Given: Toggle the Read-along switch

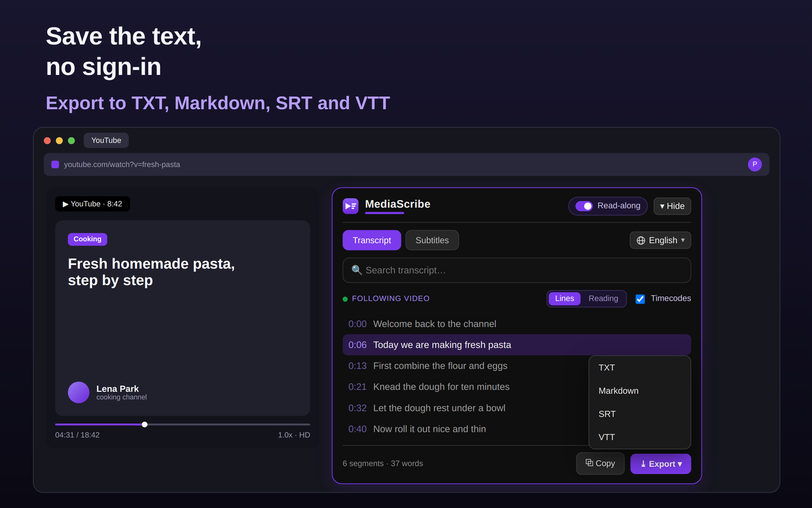Looking at the screenshot, I should pyautogui.click(x=584, y=206).
